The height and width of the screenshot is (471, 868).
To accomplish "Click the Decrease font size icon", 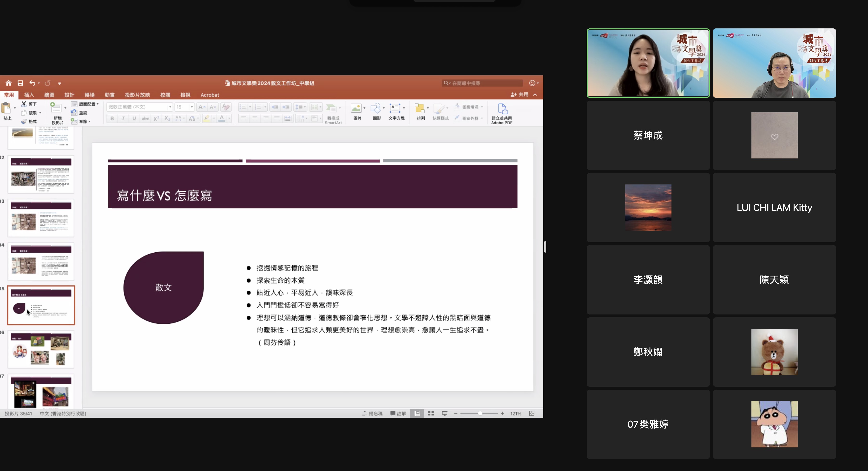I will (213, 107).
